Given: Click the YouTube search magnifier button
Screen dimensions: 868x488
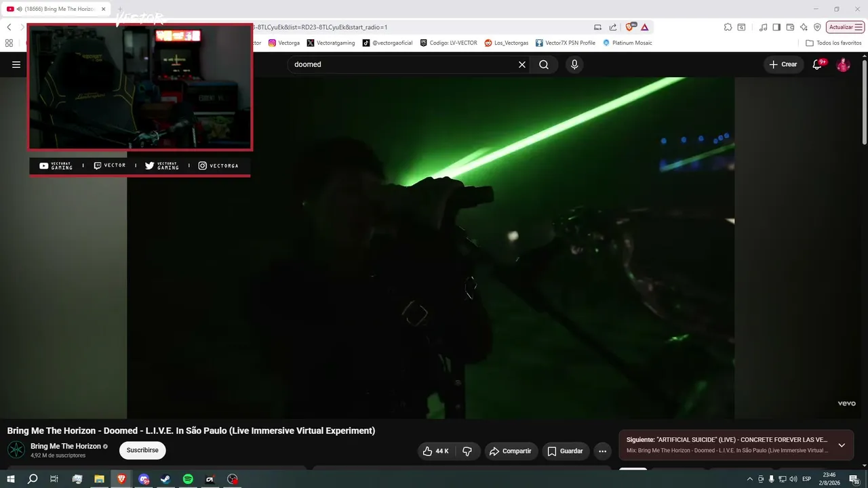Looking at the screenshot, I should click(544, 64).
